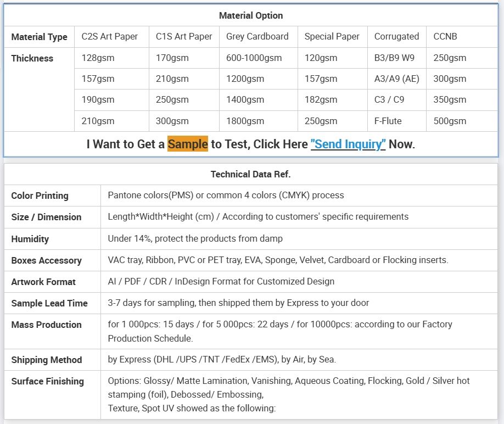Click the Shipping Method description text

pyautogui.click(x=222, y=359)
